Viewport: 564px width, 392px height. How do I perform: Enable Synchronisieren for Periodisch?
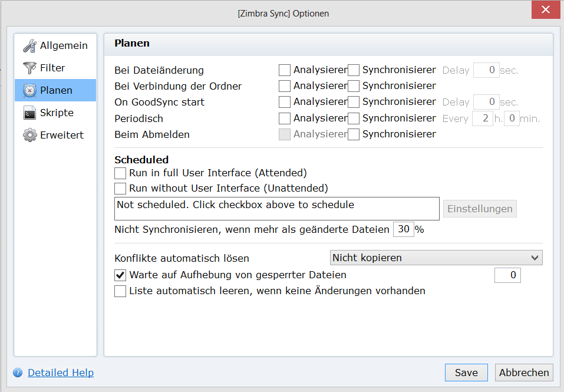click(x=354, y=118)
